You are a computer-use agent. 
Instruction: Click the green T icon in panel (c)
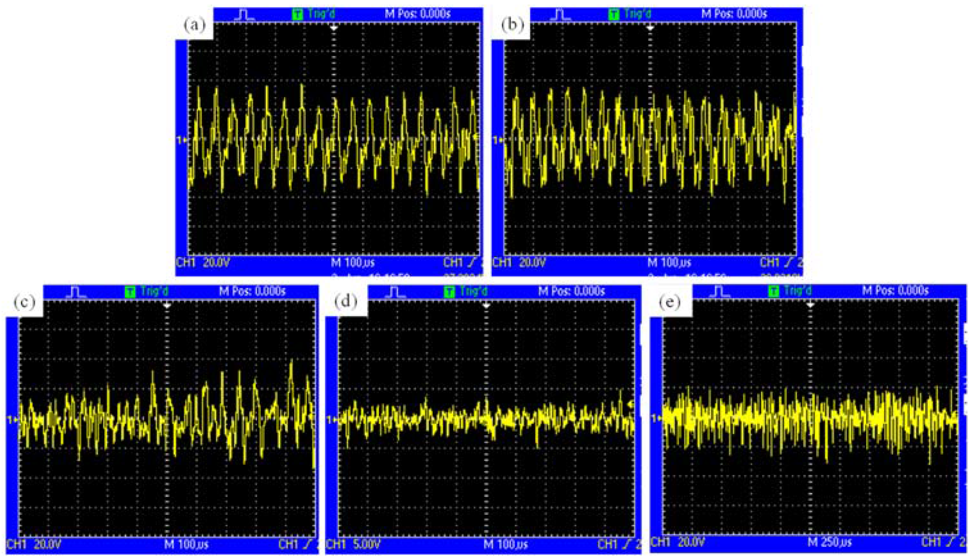130,292
